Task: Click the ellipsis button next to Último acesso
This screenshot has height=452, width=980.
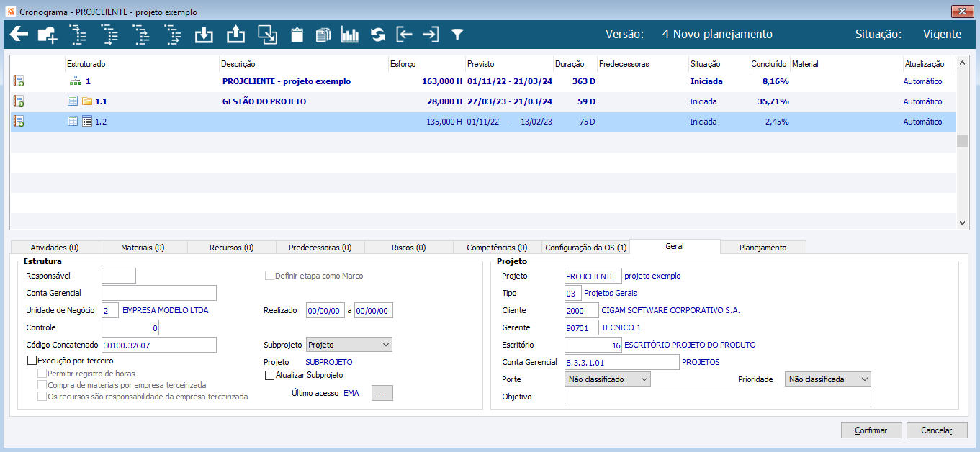Action: 382,393
